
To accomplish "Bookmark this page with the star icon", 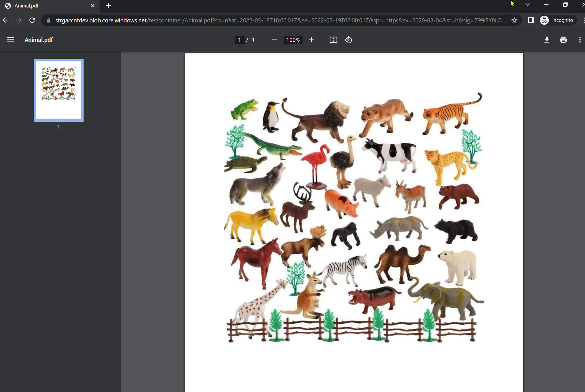I will [x=514, y=20].
